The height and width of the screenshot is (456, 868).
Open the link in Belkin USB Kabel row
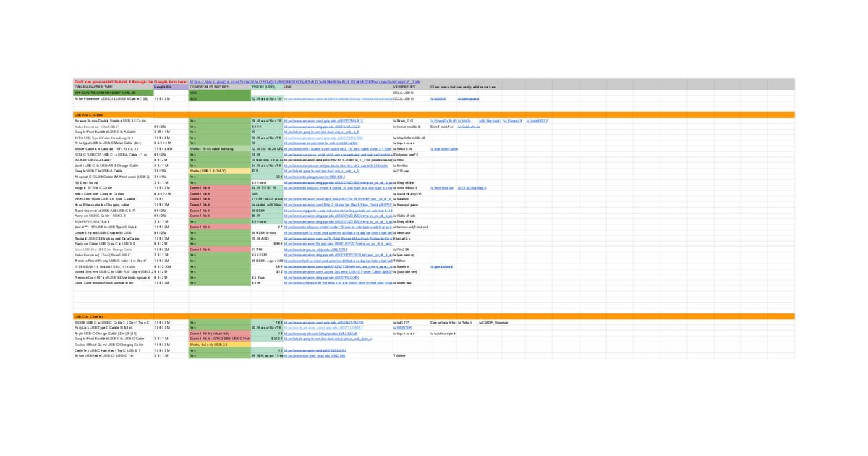[x=315, y=355]
